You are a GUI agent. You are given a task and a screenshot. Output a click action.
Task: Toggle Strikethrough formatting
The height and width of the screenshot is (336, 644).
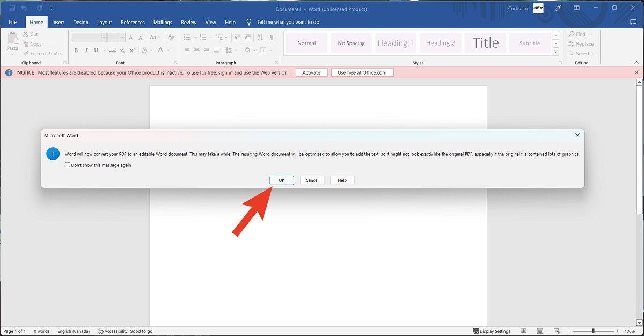(x=112, y=50)
